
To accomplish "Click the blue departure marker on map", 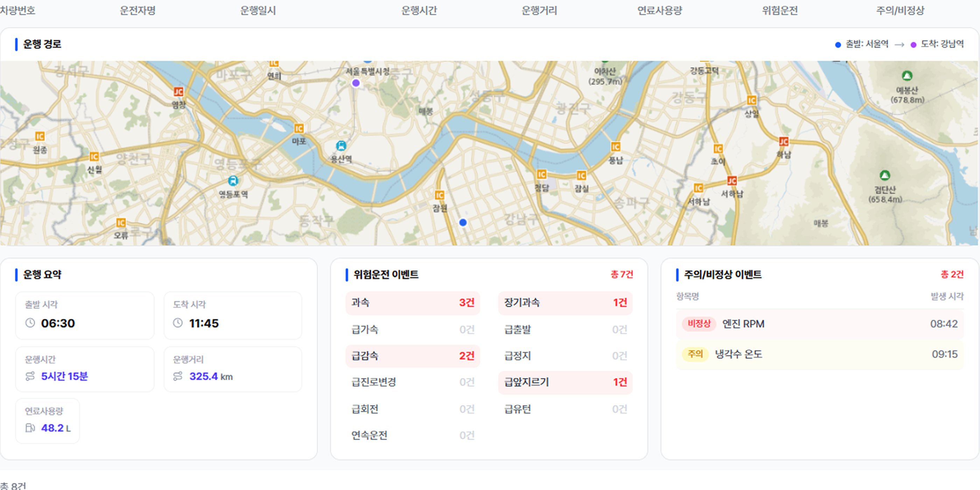I will point(463,223).
